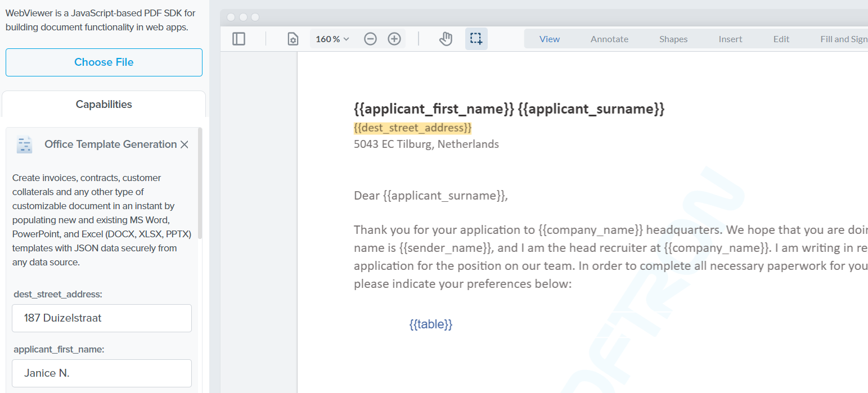Edit the dest_street_address input field
Viewport: 868px width, 393px height.
(101, 317)
